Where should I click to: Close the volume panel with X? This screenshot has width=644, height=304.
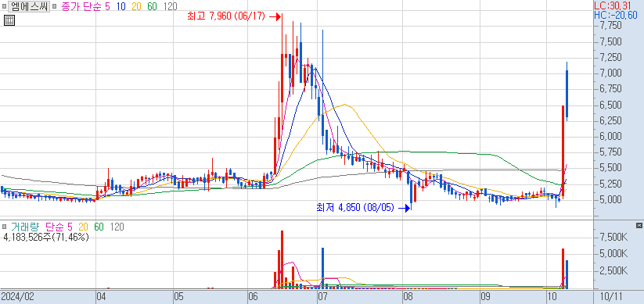tap(639, 226)
